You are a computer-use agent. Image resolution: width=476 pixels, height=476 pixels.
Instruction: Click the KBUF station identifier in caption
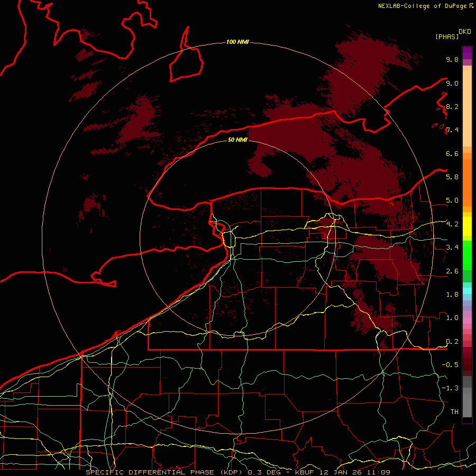(305, 472)
